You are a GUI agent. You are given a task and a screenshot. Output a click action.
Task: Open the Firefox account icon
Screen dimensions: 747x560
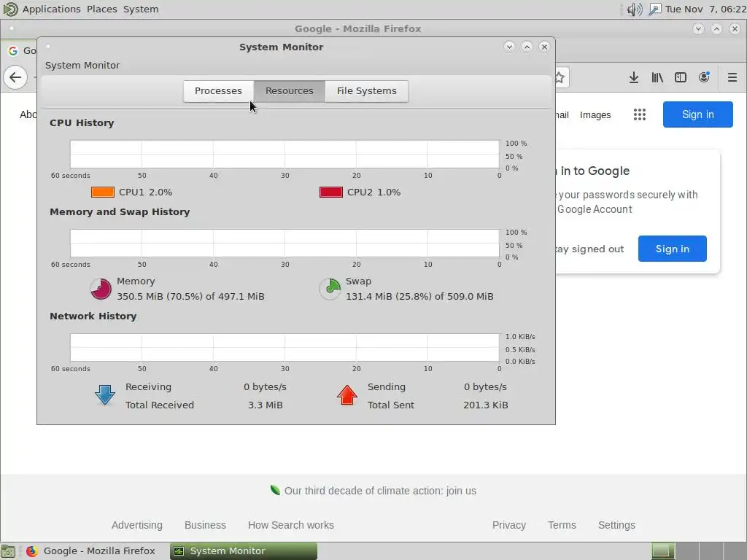[704, 77]
